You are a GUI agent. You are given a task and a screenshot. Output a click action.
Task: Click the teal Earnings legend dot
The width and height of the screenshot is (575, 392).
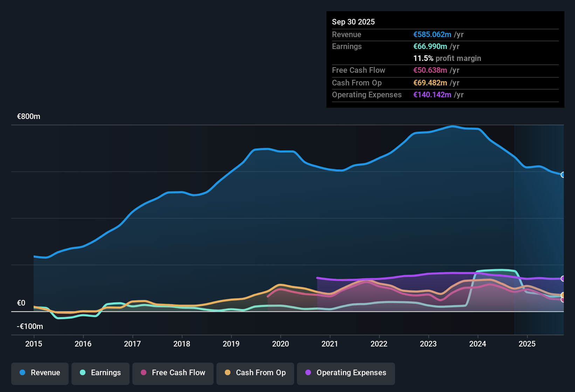(83, 373)
